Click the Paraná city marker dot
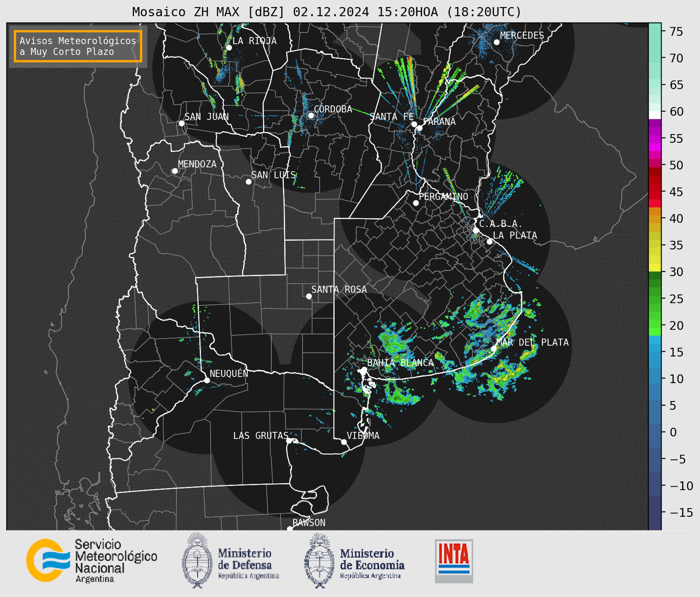 point(420,128)
